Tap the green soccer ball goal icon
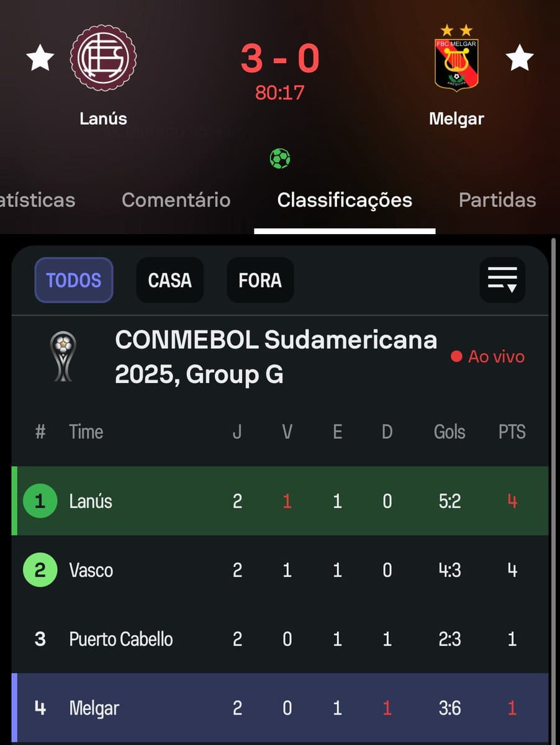Screen dimensions: 560x745 (x=280, y=158)
